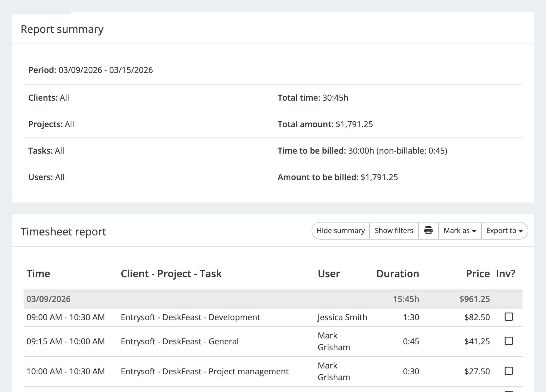Click Entrysoft - DeskFeast - General
Screen dimensions: 546x392
[x=180, y=341]
